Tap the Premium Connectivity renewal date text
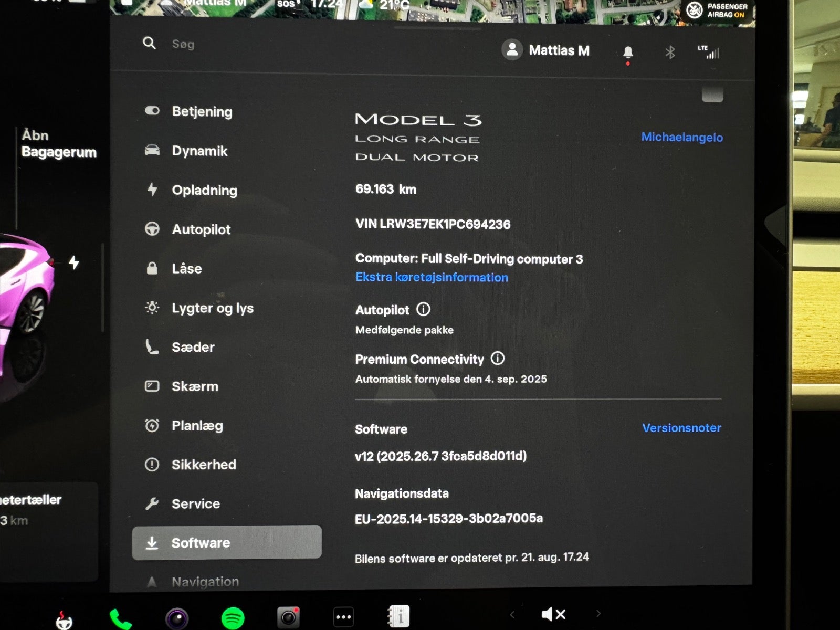The height and width of the screenshot is (630, 840). click(451, 379)
